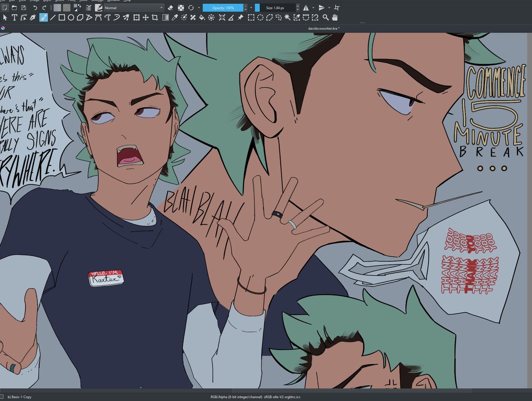Toggle preserve alpha checkerboard button

pyautogui.click(x=181, y=8)
